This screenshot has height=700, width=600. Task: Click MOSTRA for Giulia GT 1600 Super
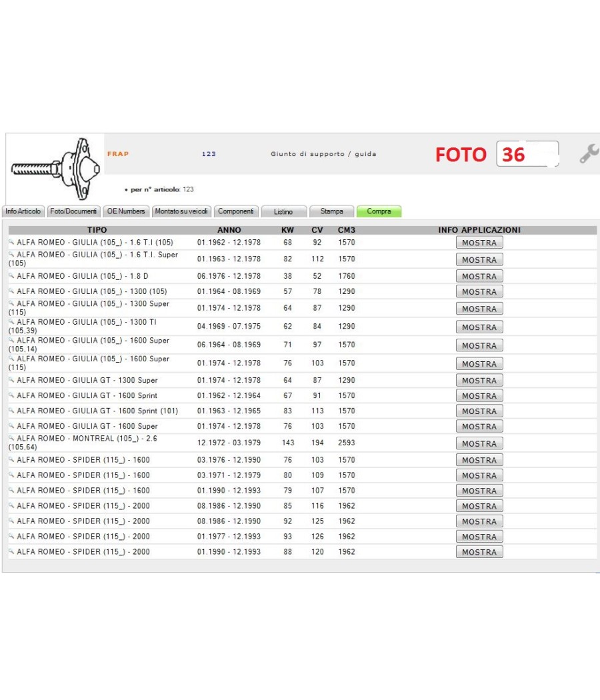(x=479, y=427)
